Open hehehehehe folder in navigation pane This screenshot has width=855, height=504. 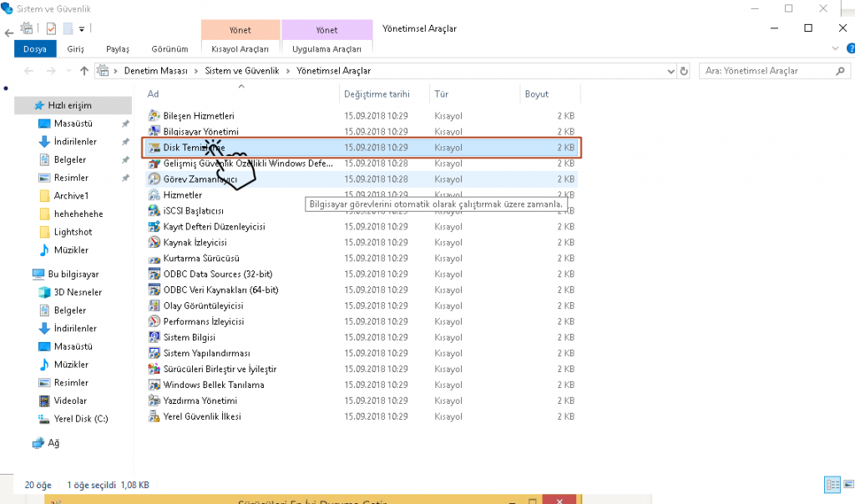78,214
